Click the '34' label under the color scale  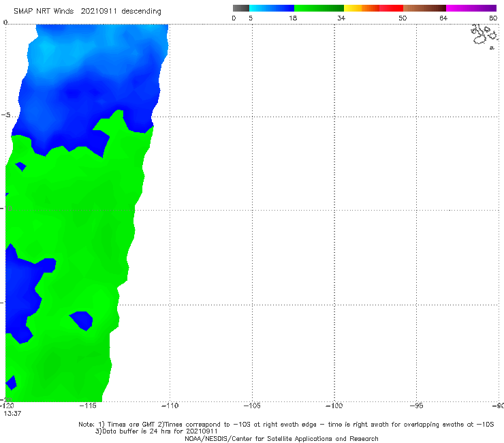coord(341,18)
